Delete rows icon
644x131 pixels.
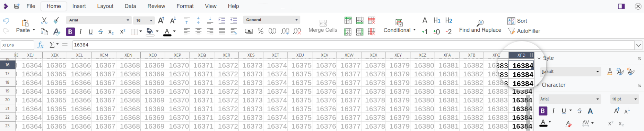[372, 20]
